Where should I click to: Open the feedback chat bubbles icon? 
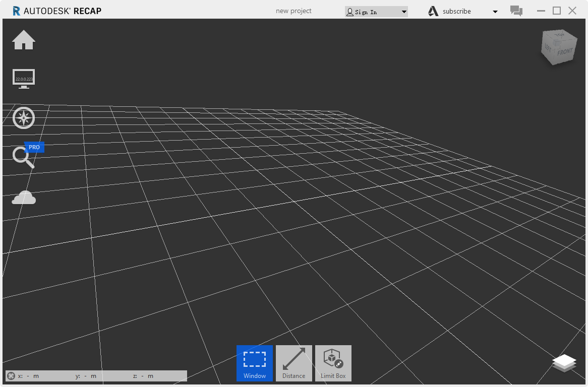pos(516,11)
